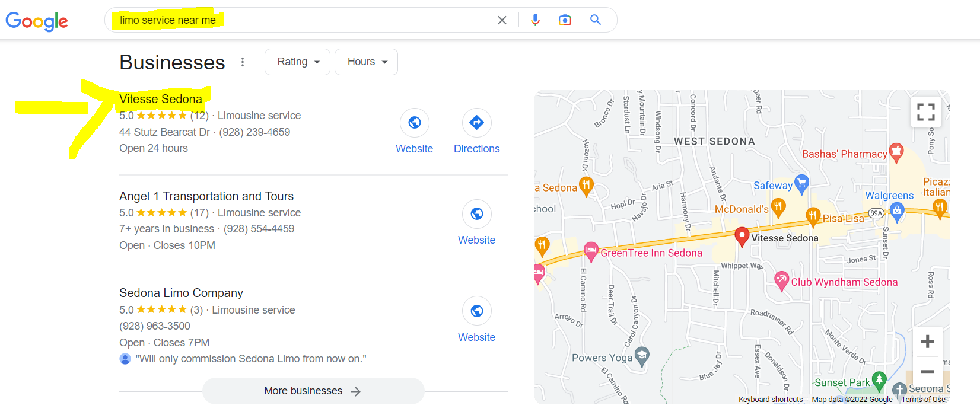Click '(12)' review count for Vitesse Sedona

pos(199,116)
